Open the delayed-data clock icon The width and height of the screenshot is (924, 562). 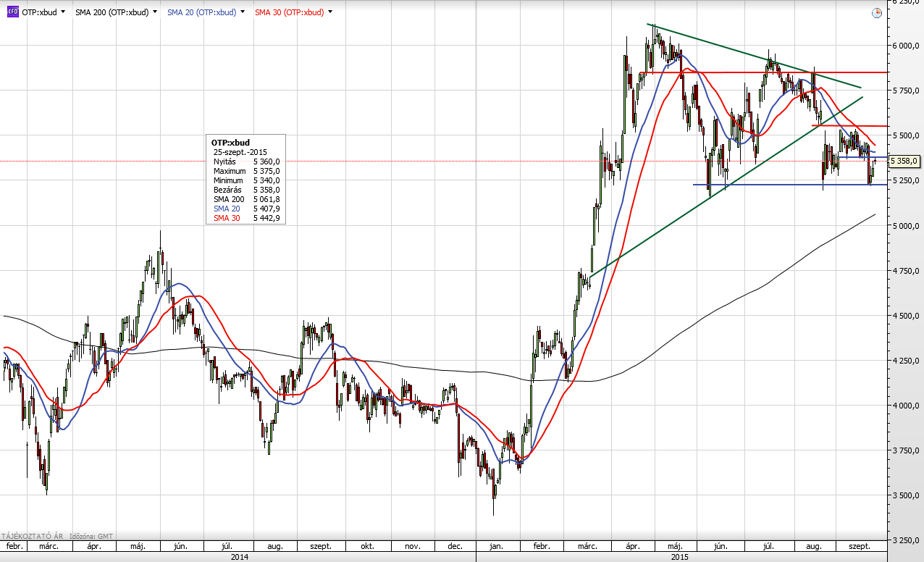[877, 12]
